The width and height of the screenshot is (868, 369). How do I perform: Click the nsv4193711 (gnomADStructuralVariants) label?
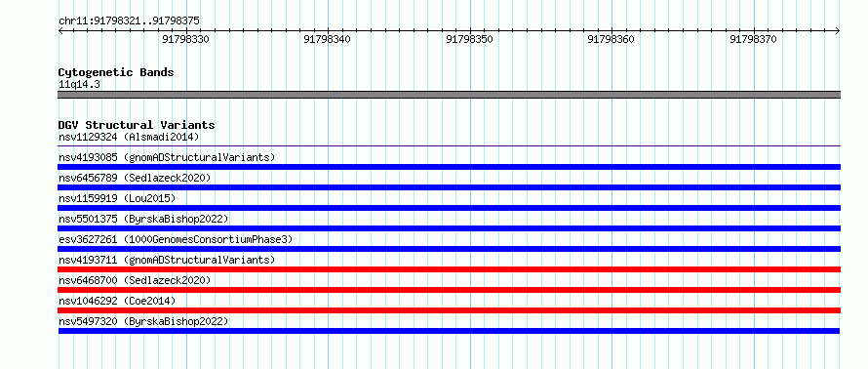pyautogui.click(x=167, y=260)
